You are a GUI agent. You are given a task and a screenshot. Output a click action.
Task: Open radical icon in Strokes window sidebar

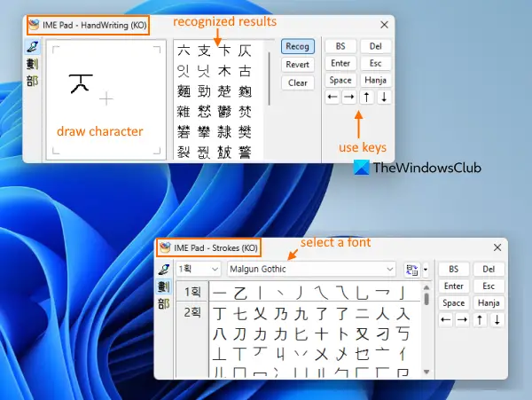164,303
